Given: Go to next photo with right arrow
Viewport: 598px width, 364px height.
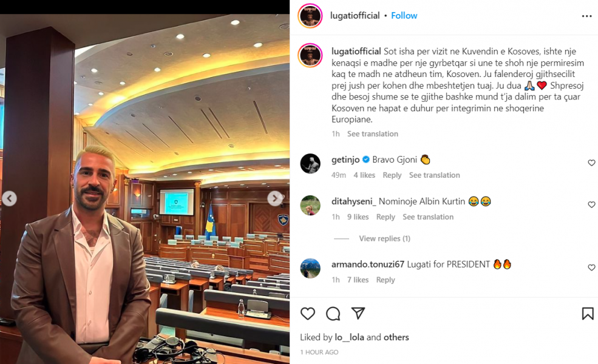Looking at the screenshot, I should [x=274, y=198].
